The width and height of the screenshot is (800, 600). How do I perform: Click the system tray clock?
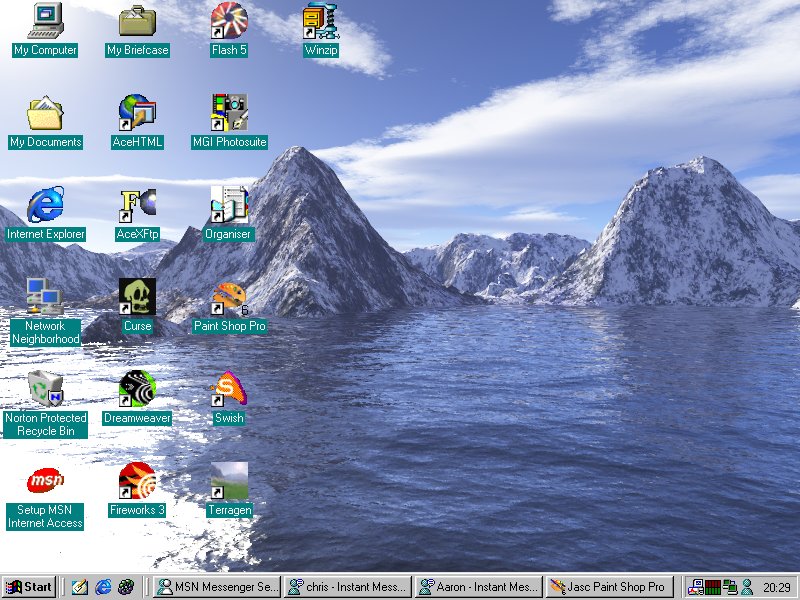coord(776,587)
